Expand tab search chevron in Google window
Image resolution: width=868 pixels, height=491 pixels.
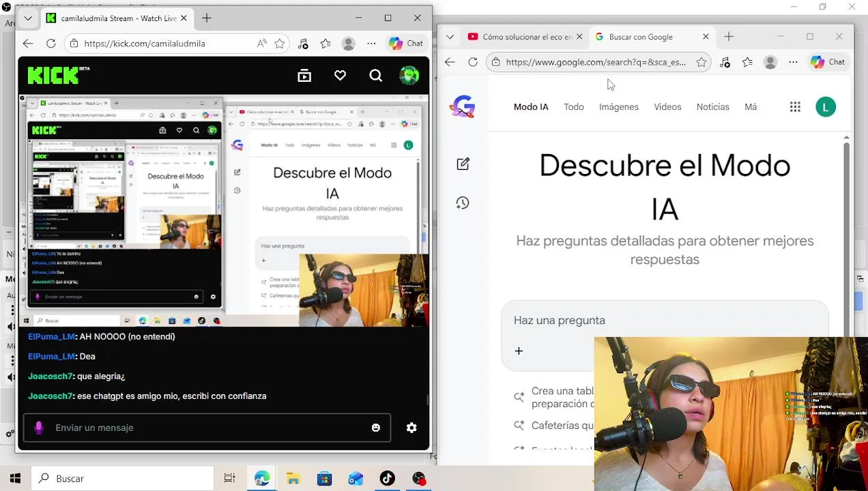coord(450,37)
